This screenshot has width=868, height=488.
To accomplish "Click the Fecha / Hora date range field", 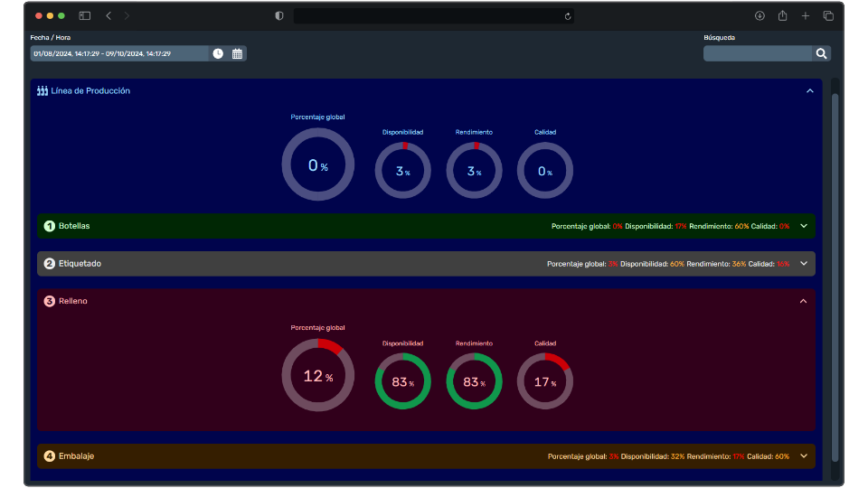I will point(119,54).
